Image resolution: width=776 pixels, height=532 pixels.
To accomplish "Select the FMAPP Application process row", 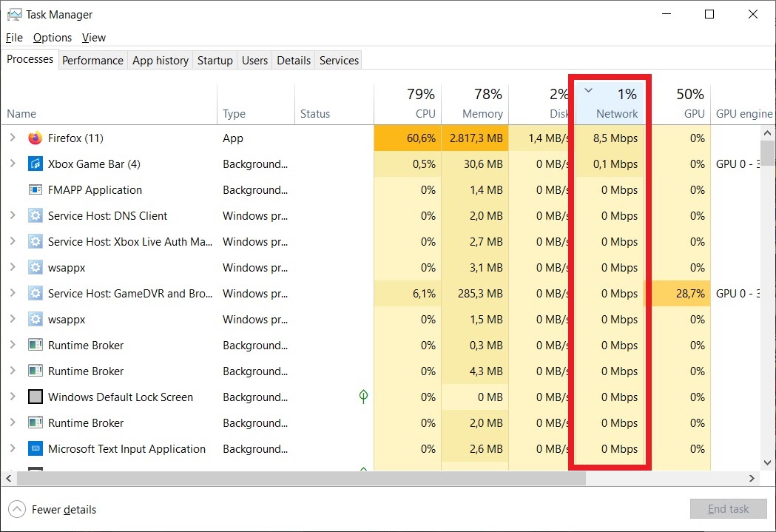I will click(380, 190).
